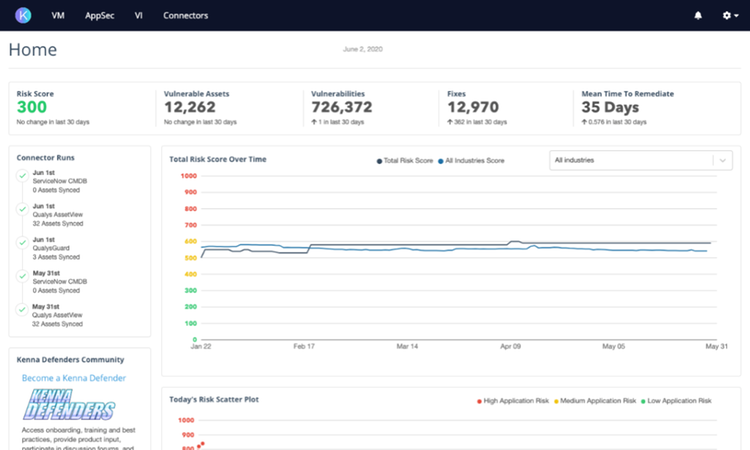
Task: Open the Become a Kenna Defender link
Action: pyautogui.click(x=74, y=378)
